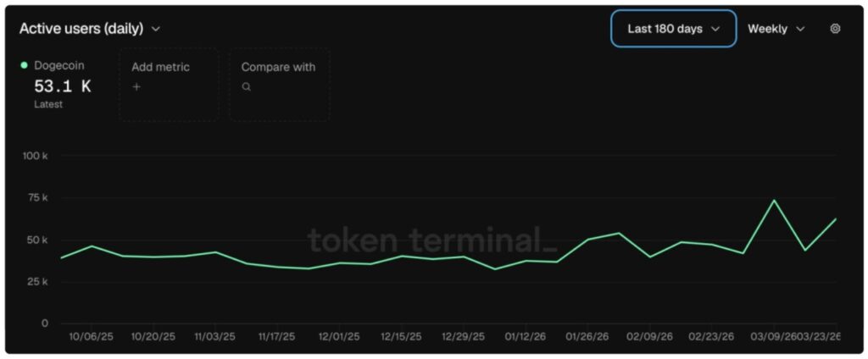Click the chart peak near 03/09/26
The height and width of the screenshot is (359, 868).
coord(773,201)
